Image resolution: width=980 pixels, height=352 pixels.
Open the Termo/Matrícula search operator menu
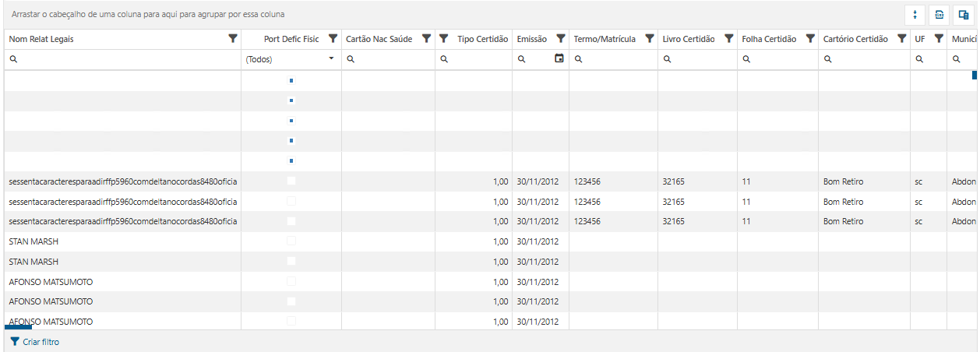pyautogui.click(x=579, y=59)
